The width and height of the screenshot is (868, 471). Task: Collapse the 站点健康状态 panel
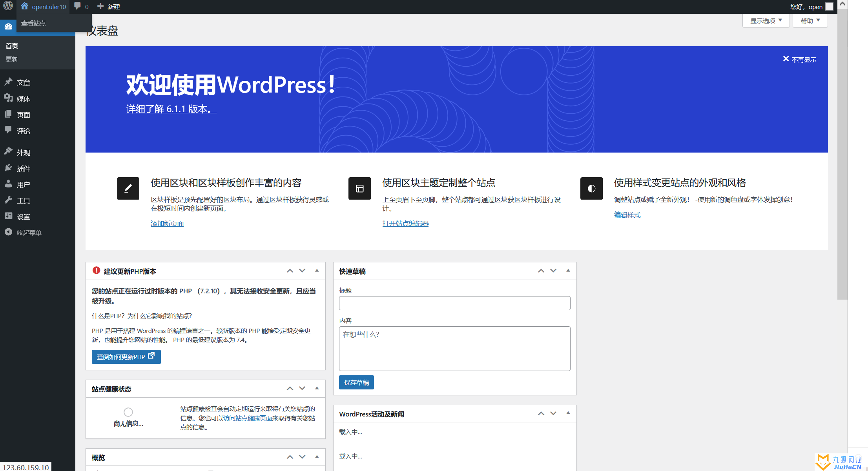[x=317, y=388]
